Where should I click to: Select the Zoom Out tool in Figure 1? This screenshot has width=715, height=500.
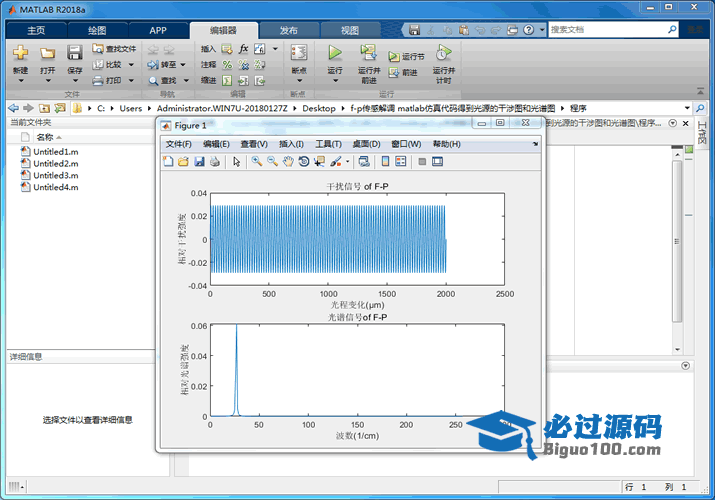point(272,161)
